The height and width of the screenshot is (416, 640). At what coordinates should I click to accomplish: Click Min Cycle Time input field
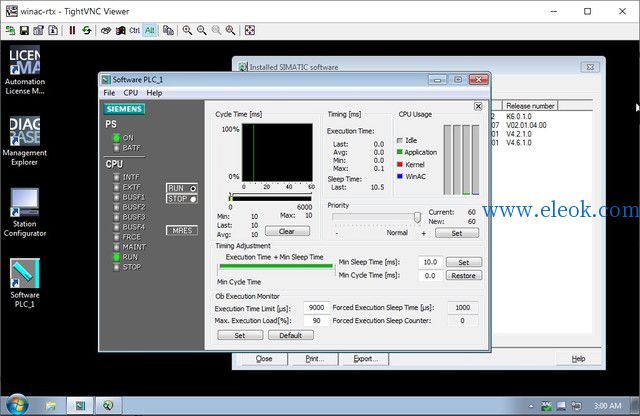pyautogui.click(x=430, y=276)
